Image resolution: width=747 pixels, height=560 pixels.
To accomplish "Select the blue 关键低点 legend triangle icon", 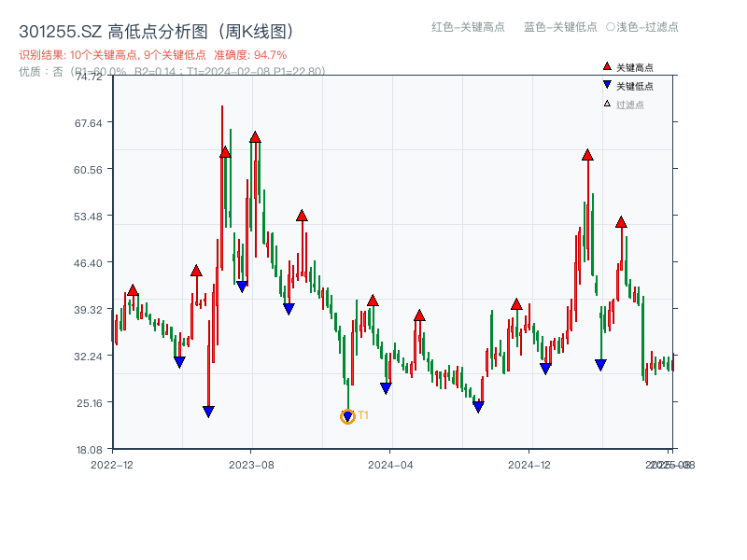I will (608, 84).
